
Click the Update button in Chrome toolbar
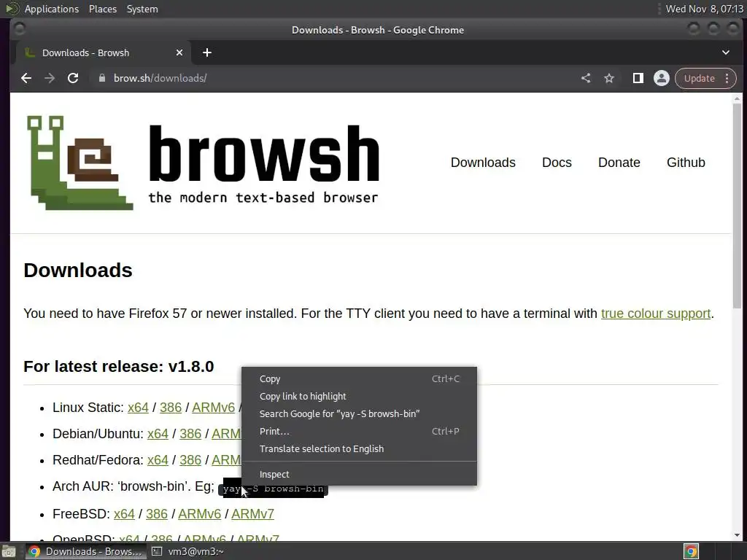point(700,78)
